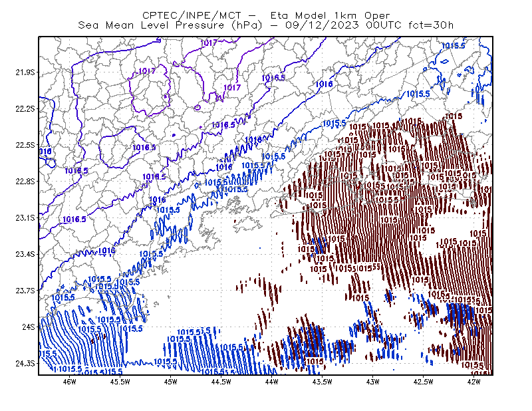Click the purple 1017 label at top edge

[x=209, y=43]
